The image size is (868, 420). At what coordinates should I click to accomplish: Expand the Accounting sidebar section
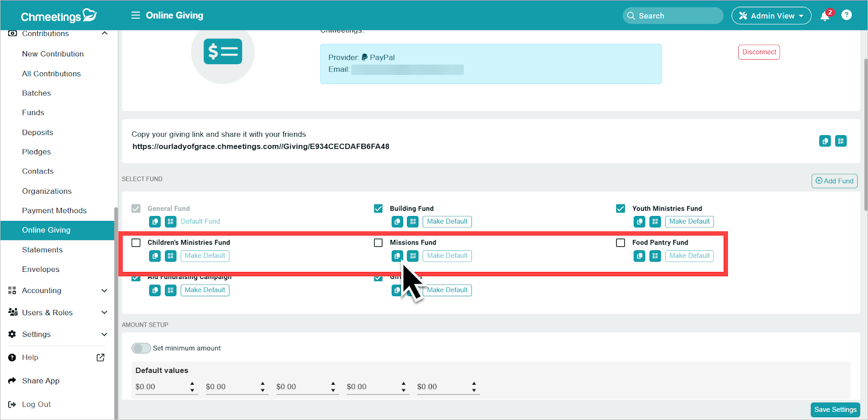point(59,290)
